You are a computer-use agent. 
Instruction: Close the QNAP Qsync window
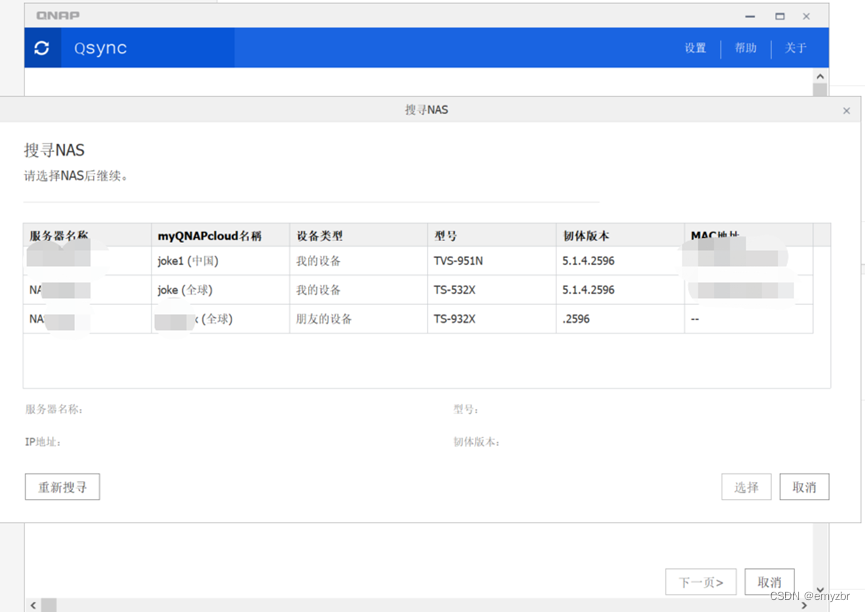click(x=806, y=16)
